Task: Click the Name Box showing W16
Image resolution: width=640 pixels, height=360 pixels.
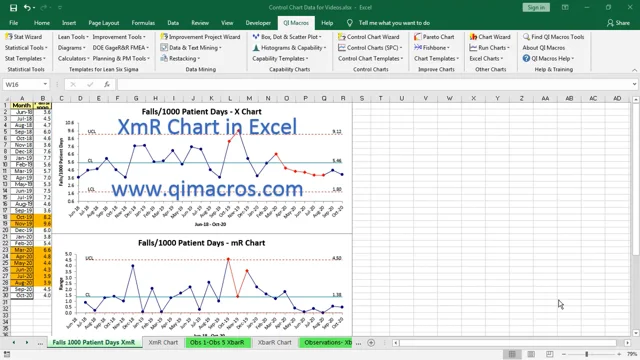Action: click(x=25, y=84)
